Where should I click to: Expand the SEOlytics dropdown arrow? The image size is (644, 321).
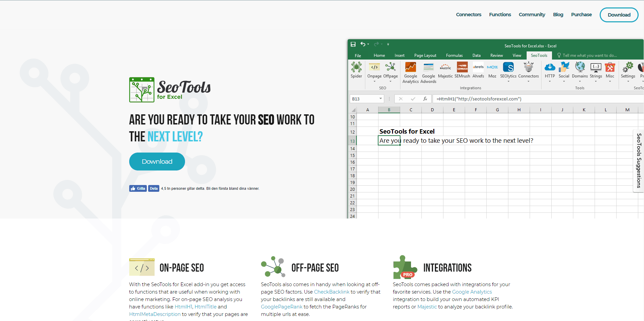[508, 82]
